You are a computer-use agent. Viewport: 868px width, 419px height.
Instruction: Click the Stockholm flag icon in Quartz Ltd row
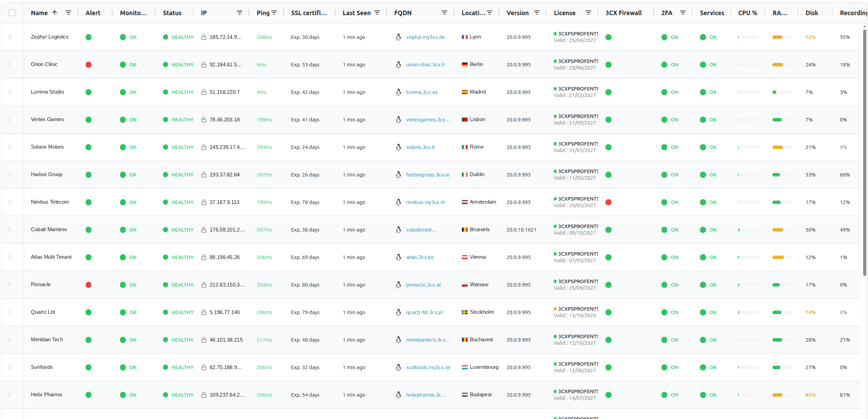click(464, 312)
